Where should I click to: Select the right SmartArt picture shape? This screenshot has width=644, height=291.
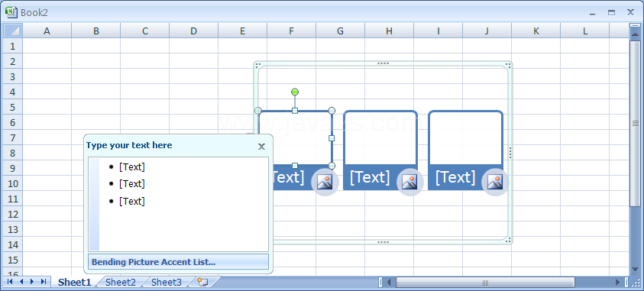(465, 138)
